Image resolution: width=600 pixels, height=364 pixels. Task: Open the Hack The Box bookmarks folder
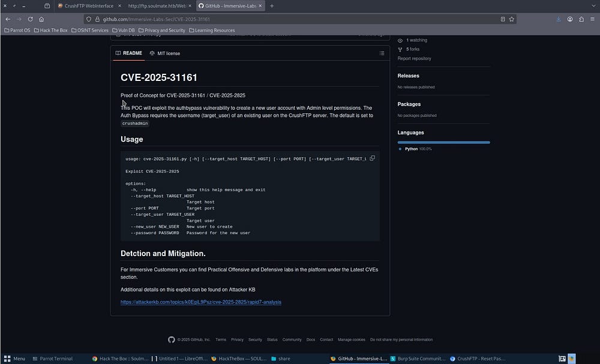pyautogui.click(x=51, y=30)
